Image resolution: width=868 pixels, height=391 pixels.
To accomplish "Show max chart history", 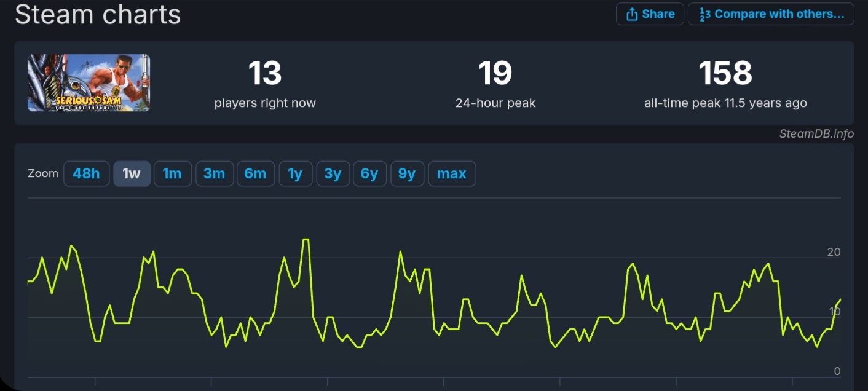I will point(452,173).
